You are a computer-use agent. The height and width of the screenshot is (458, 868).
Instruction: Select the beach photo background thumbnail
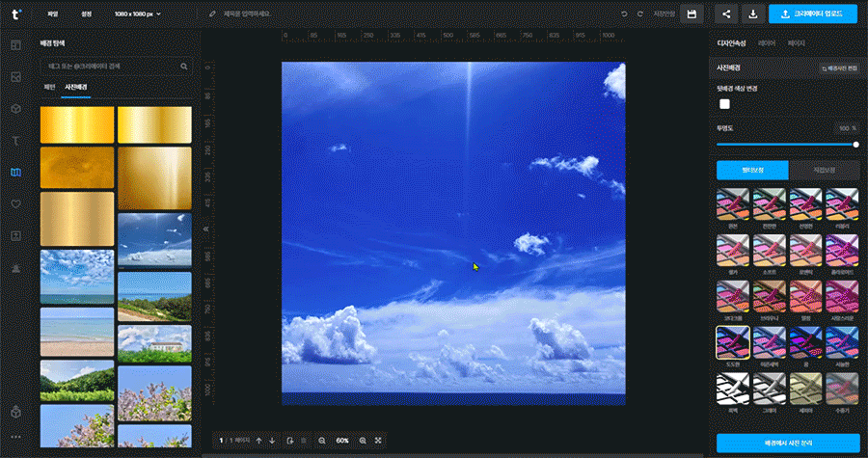(77, 332)
